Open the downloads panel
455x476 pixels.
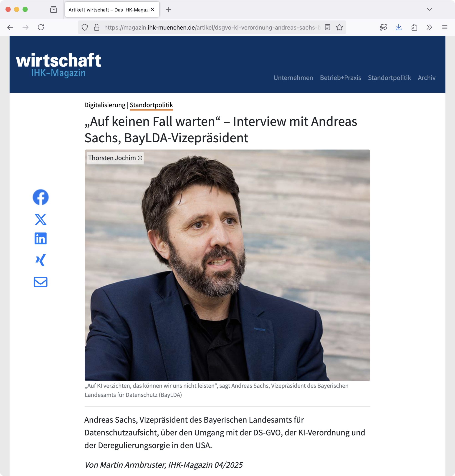399,27
